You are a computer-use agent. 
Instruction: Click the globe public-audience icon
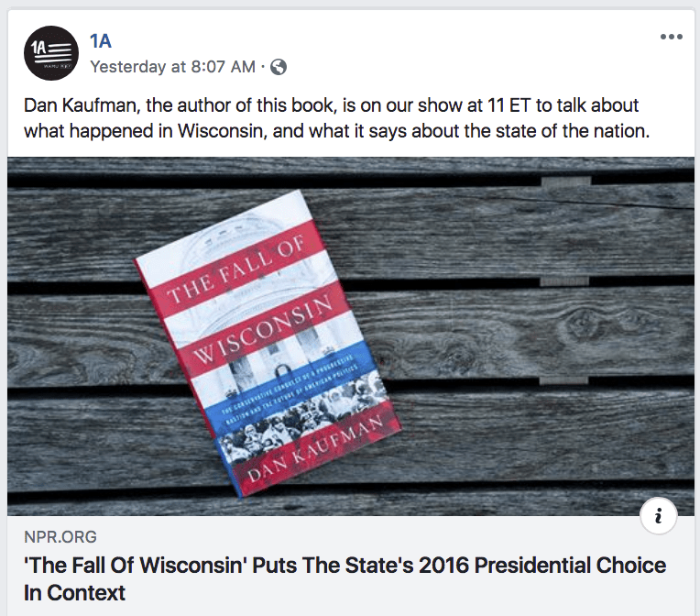coord(279,67)
